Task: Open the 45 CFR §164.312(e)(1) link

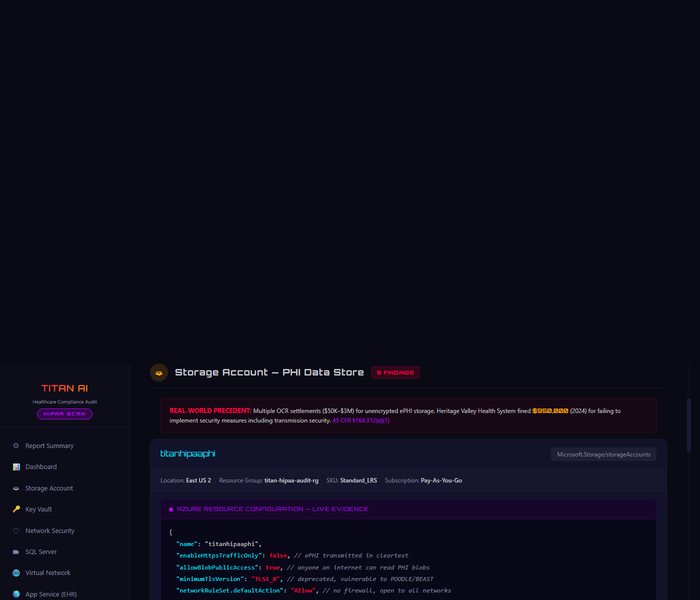Action: pyautogui.click(x=360, y=420)
